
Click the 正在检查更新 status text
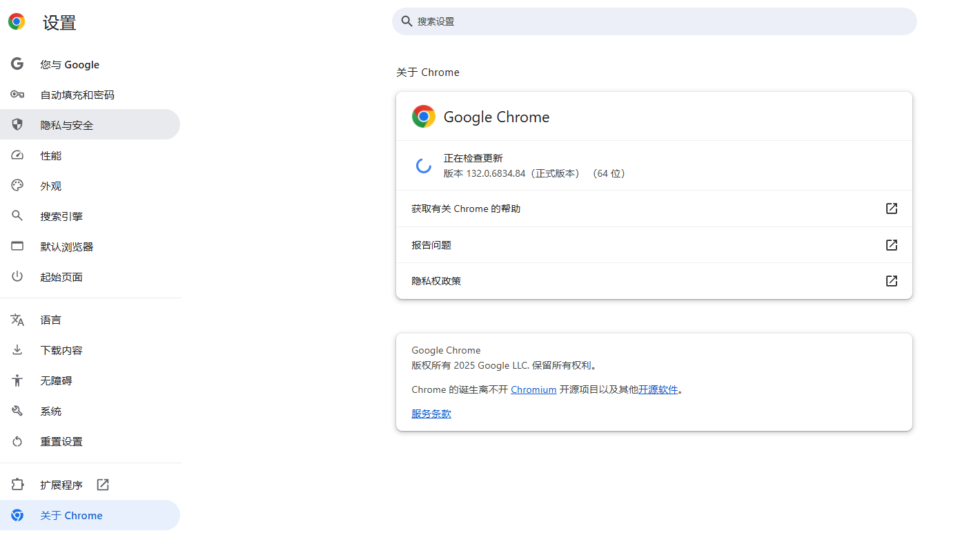[473, 158]
